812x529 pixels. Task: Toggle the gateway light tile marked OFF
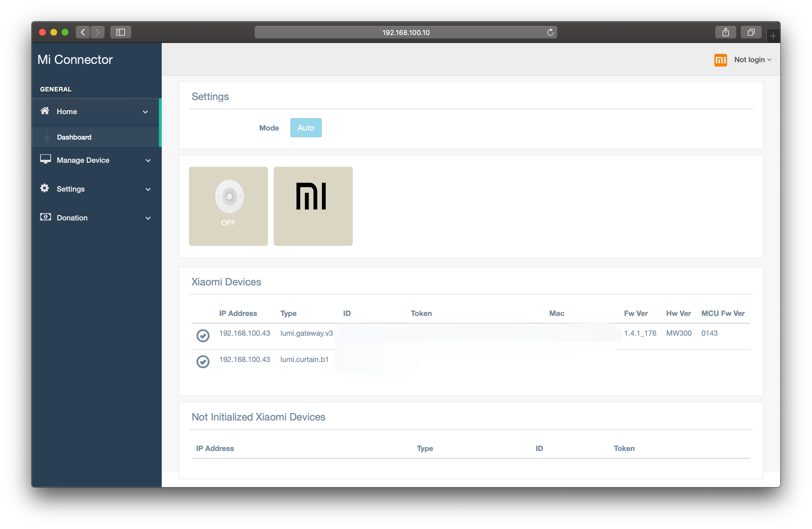click(228, 206)
